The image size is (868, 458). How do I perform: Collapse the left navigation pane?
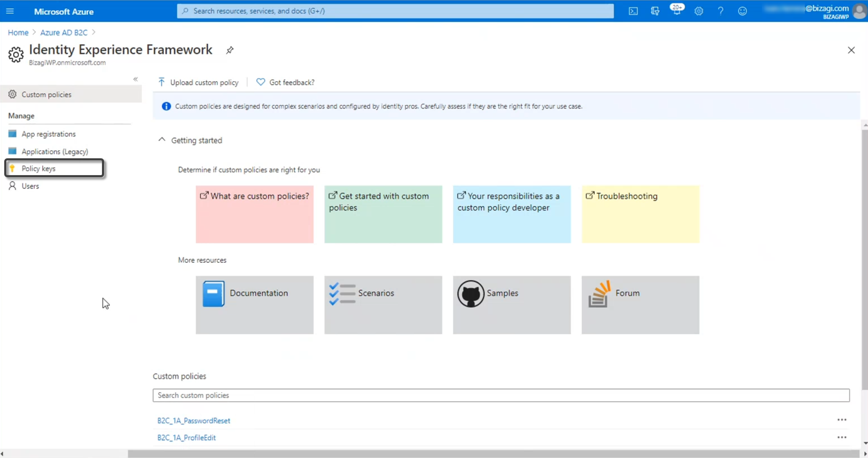pos(136,79)
